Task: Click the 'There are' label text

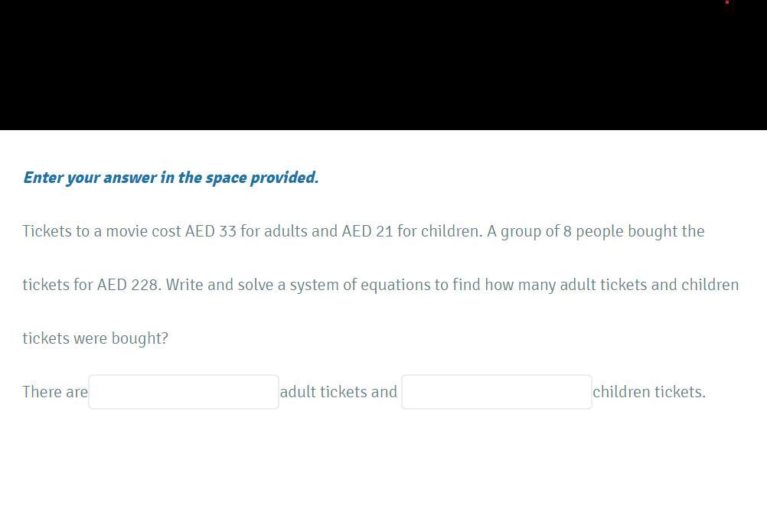Action: pos(55,392)
